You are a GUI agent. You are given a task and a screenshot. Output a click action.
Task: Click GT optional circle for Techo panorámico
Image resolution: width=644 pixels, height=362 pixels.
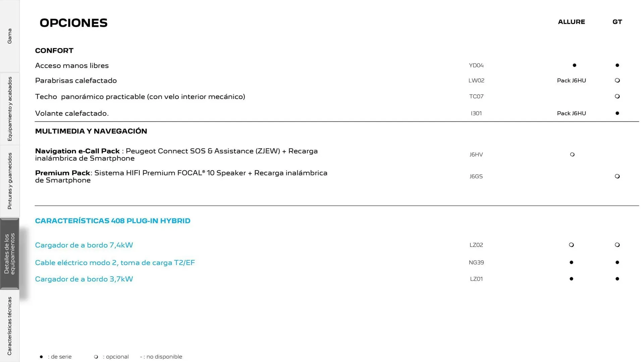pos(617,97)
